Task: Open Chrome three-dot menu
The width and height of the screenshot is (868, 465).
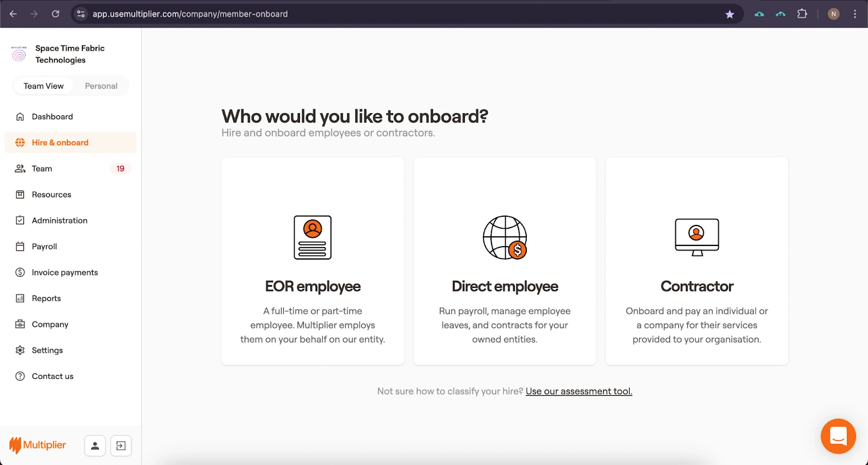Action: tap(855, 14)
